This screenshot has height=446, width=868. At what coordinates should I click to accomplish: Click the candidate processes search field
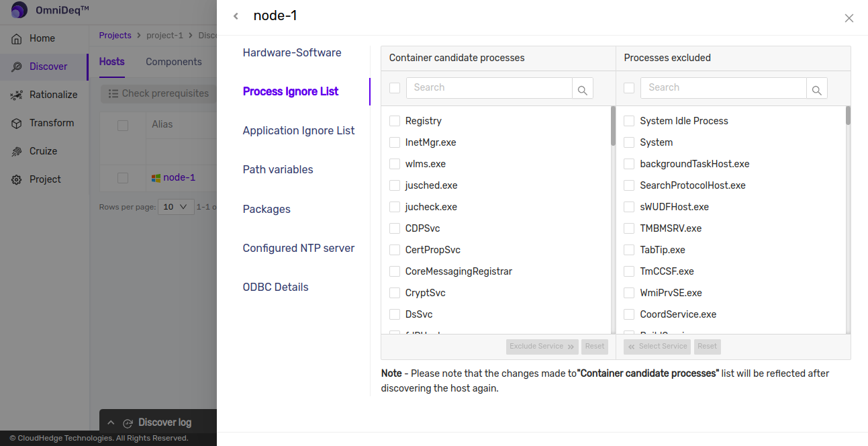tap(489, 88)
